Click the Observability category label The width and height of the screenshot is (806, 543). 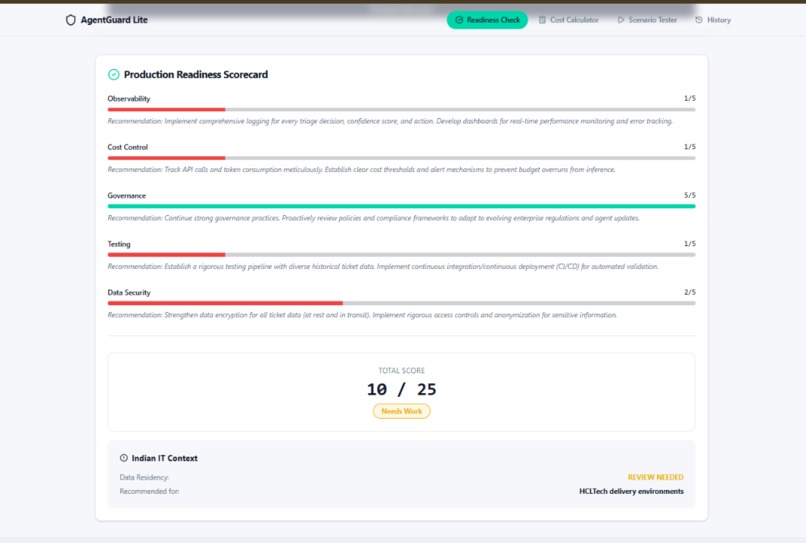(x=129, y=99)
